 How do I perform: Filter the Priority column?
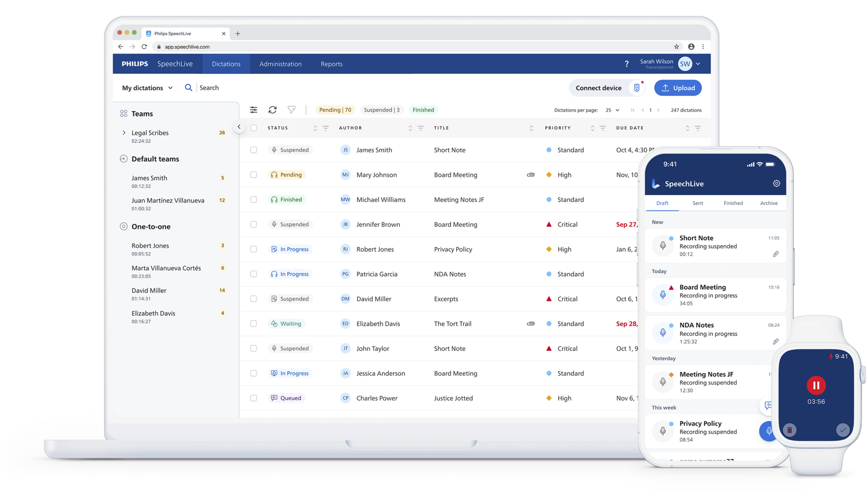603,128
